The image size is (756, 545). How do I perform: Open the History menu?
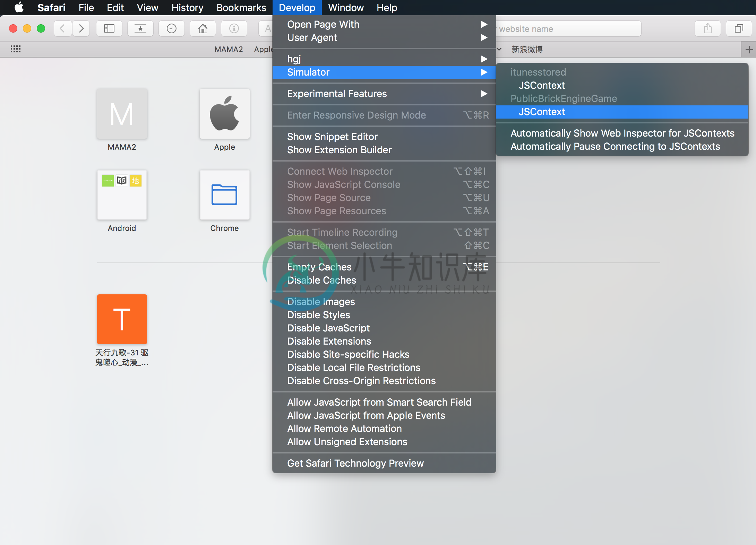pos(187,7)
